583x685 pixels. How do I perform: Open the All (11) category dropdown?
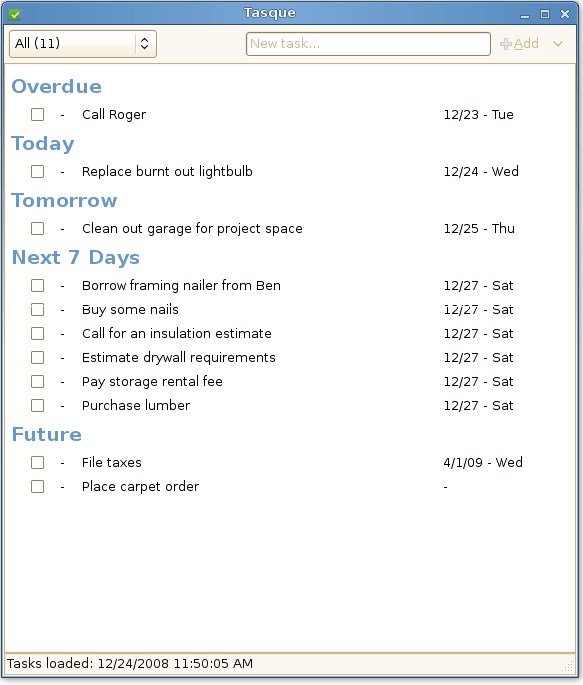[83, 43]
